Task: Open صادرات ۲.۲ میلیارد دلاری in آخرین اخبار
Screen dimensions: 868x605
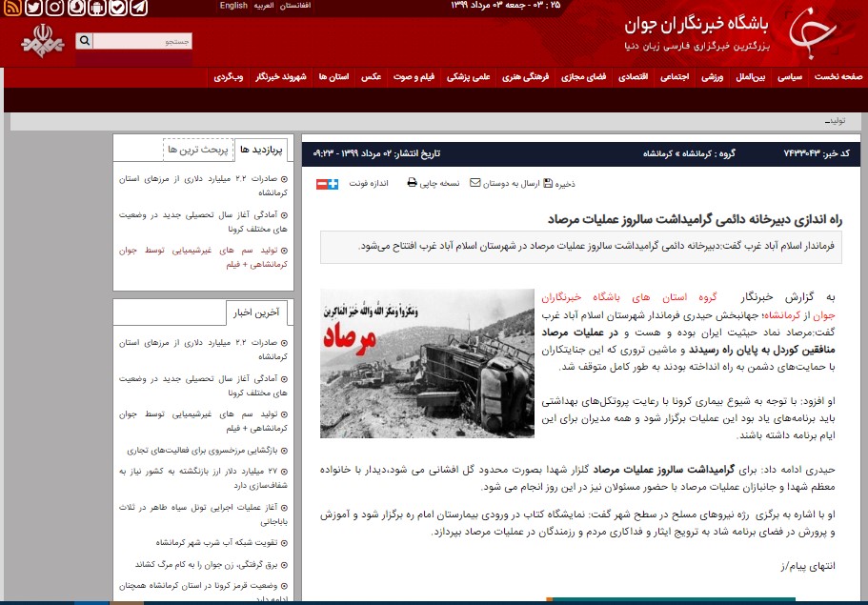Action: click(x=203, y=350)
